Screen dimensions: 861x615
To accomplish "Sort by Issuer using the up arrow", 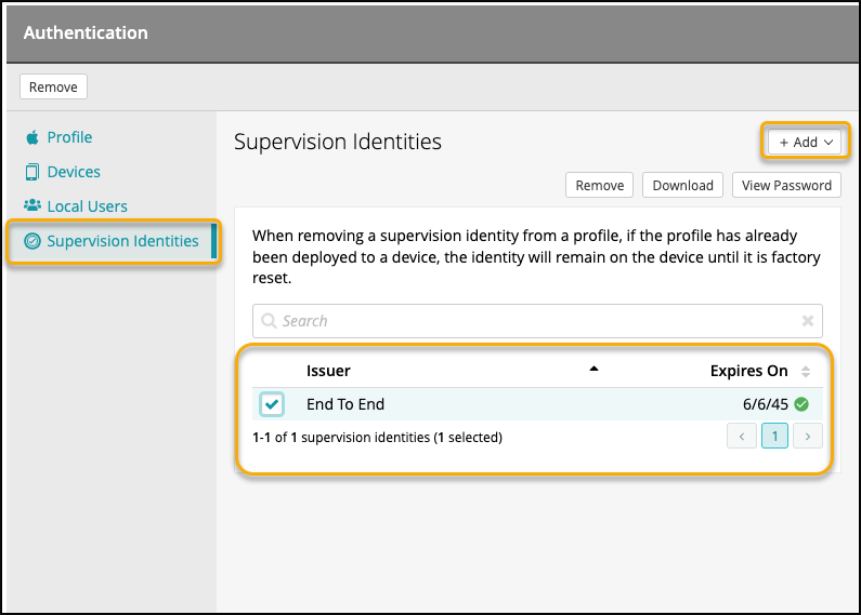I will [x=594, y=369].
